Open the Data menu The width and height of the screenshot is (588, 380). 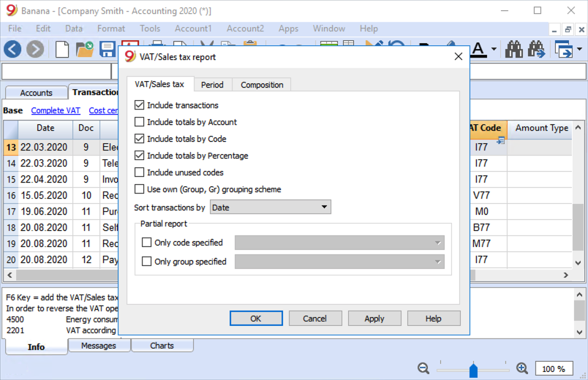coord(73,28)
